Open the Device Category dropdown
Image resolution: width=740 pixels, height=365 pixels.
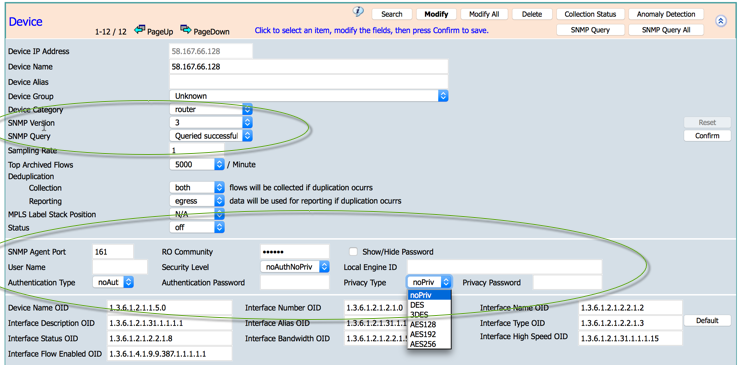click(x=211, y=110)
